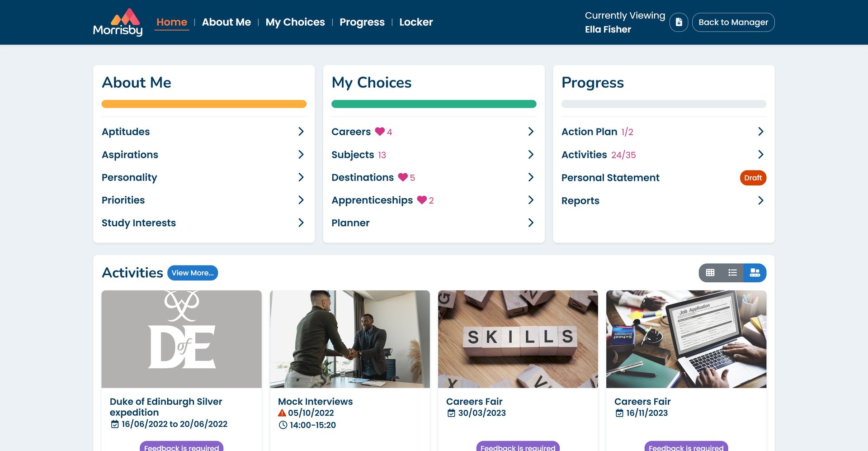Click the green My Choices progress bar
This screenshot has width=868, height=451.
click(x=434, y=104)
